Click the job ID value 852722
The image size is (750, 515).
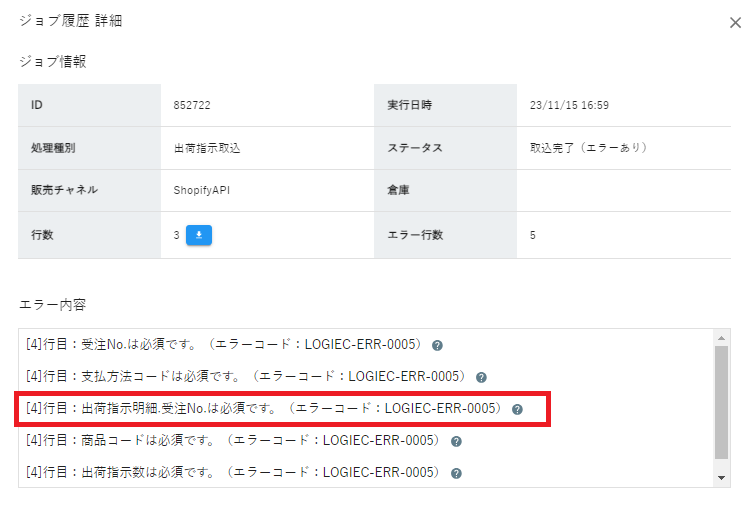tap(192, 105)
